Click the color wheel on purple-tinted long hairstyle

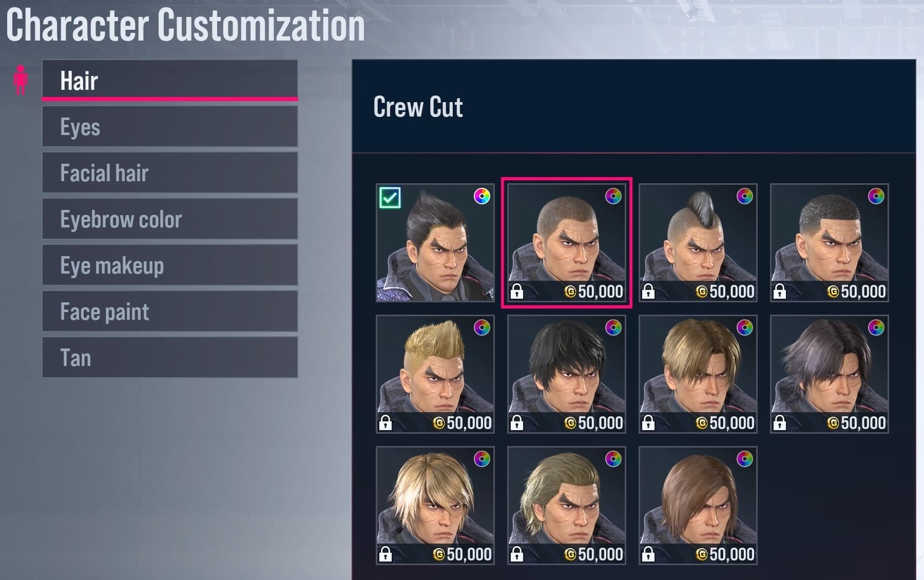[876, 327]
